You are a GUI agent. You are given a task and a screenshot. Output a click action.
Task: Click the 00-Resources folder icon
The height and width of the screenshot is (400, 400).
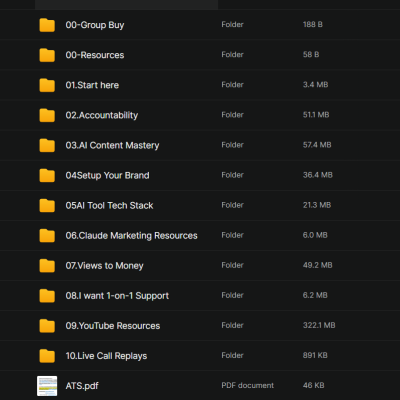[47, 55]
